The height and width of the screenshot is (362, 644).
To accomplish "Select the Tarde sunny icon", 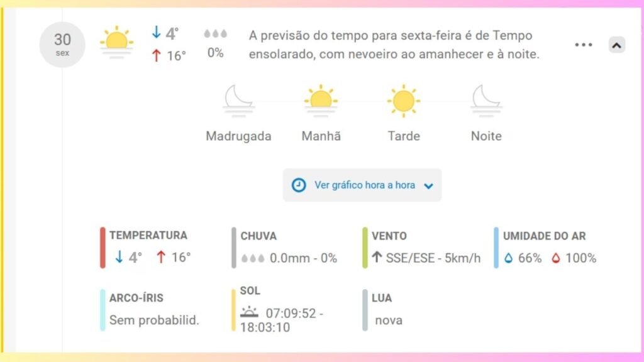I will coord(404,101).
